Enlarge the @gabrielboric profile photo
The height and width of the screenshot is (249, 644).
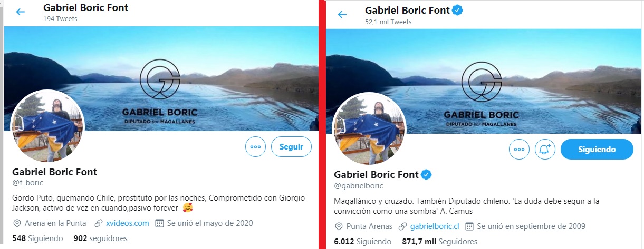coord(369,129)
